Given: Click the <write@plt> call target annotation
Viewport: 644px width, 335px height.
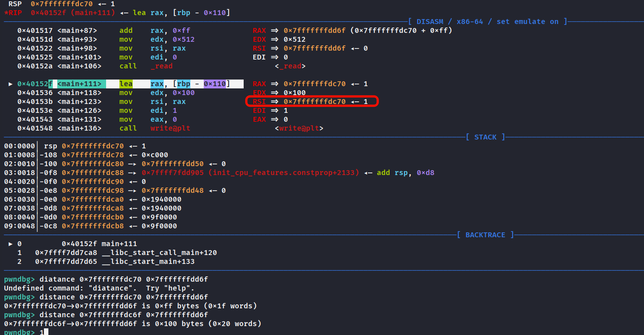Looking at the screenshot, I should [x=299, y=128].
